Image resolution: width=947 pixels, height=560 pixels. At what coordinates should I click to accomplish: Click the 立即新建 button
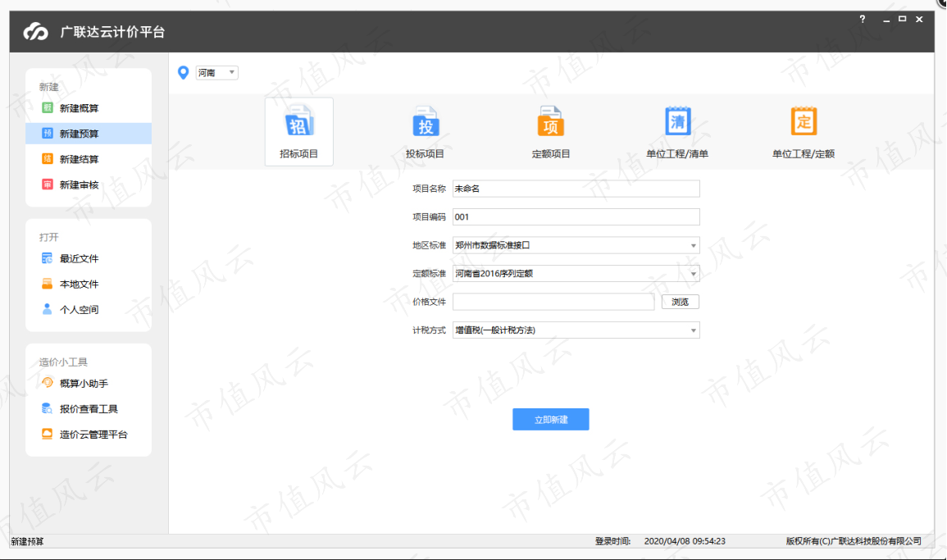pos(551,419)
